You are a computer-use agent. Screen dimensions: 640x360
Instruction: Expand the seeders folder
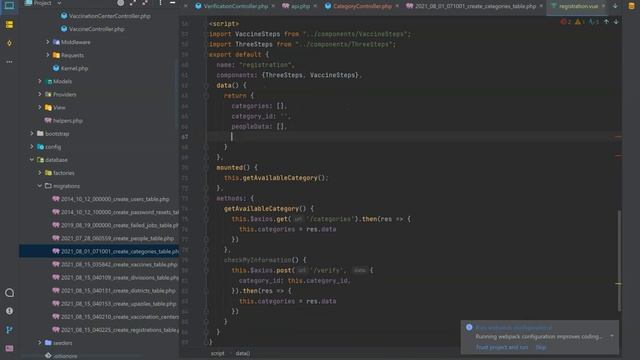tap(40, 342)
